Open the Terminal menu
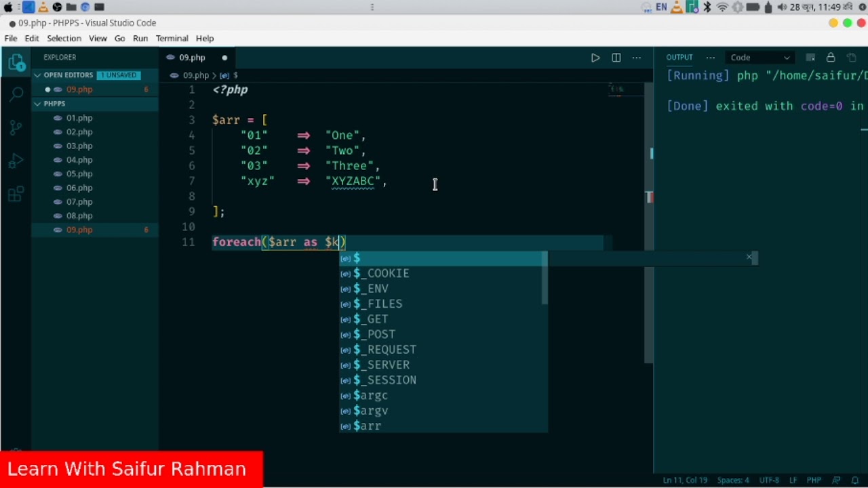868x488 pixels. 172,39
